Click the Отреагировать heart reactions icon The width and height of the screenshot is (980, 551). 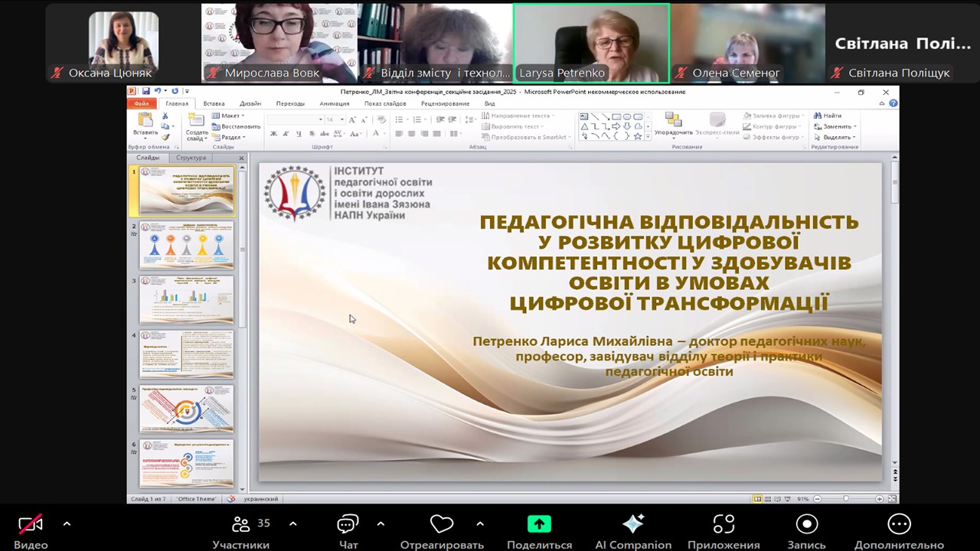[442, 525]
